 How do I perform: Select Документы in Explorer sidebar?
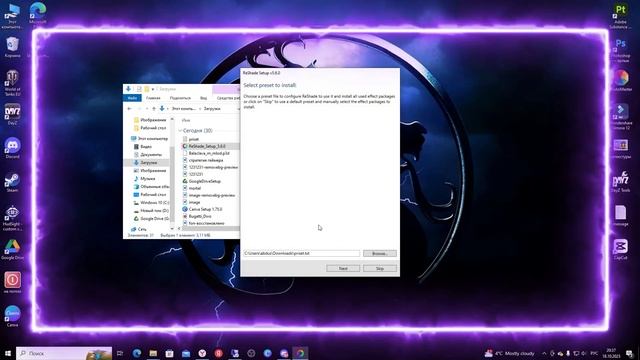(151, 155)
